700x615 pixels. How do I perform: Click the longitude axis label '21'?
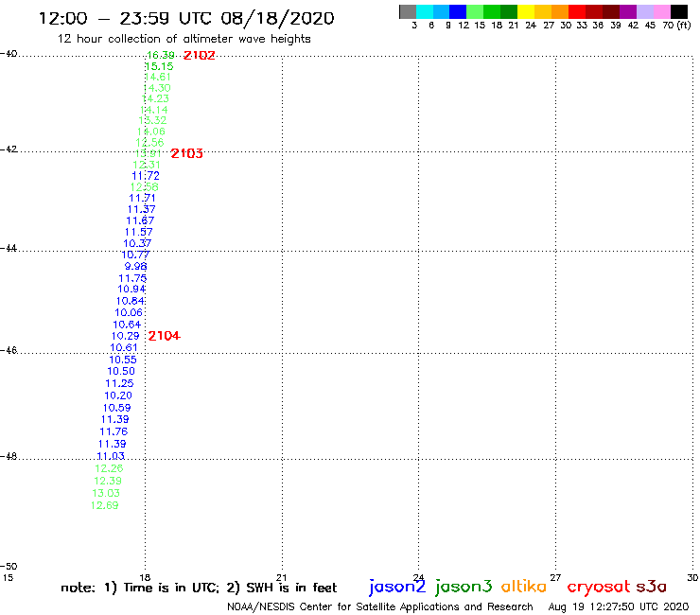[282, 577]
